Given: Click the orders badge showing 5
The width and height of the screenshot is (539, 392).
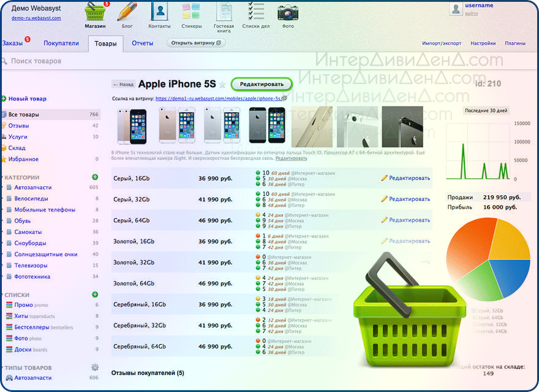Looking at the screenshot, I should (x=28, y=39).
